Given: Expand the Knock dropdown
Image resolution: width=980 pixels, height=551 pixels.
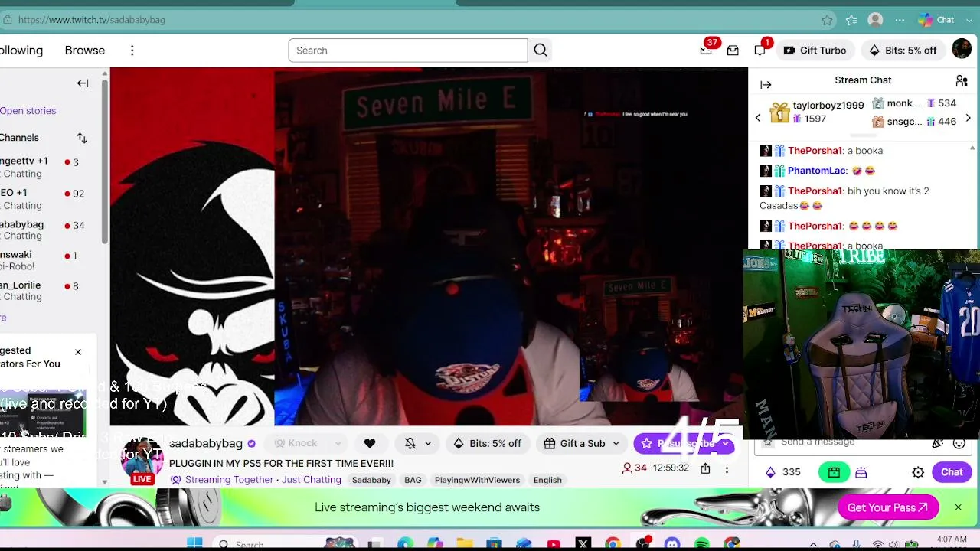Looking at the screenshot, I should 338,443.
